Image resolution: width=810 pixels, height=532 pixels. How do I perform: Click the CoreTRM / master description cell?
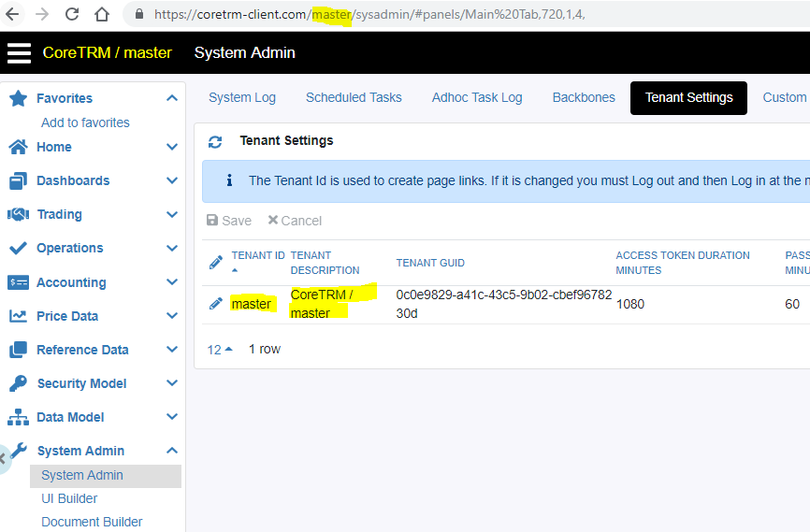322,304
